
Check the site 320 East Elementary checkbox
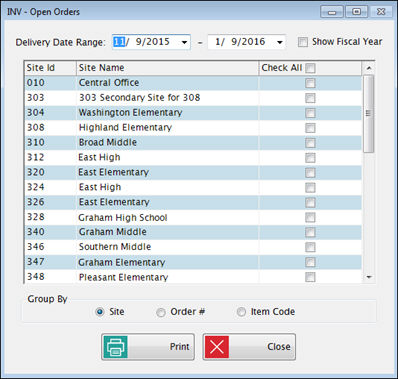[310, 173]
